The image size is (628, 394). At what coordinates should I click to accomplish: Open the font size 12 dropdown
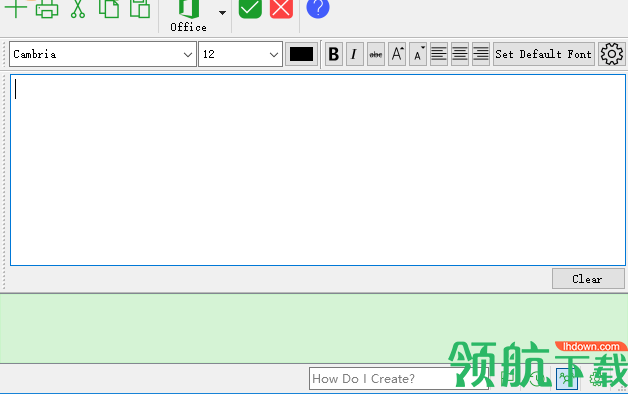pyautogui.click(x=240, y=54)
